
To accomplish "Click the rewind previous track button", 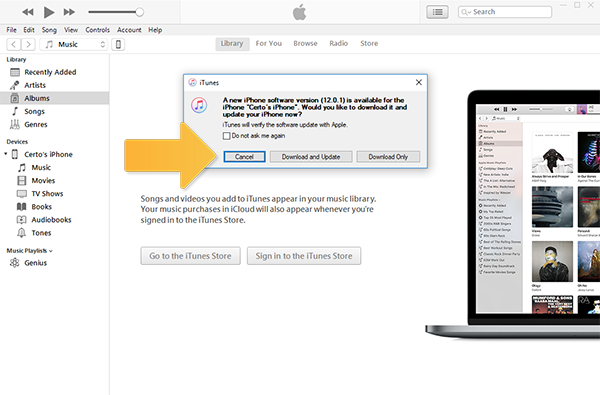I will click(28, 12).
